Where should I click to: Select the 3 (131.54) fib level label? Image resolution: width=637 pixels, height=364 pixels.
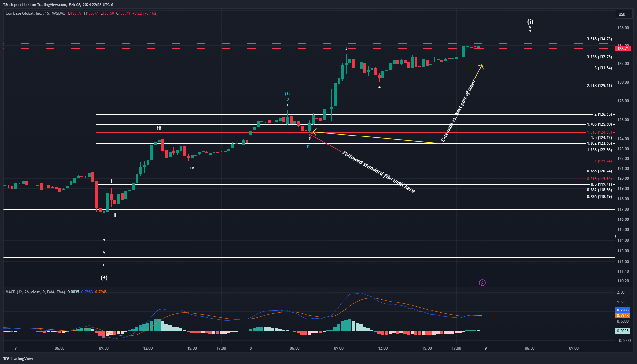[603, 68]
